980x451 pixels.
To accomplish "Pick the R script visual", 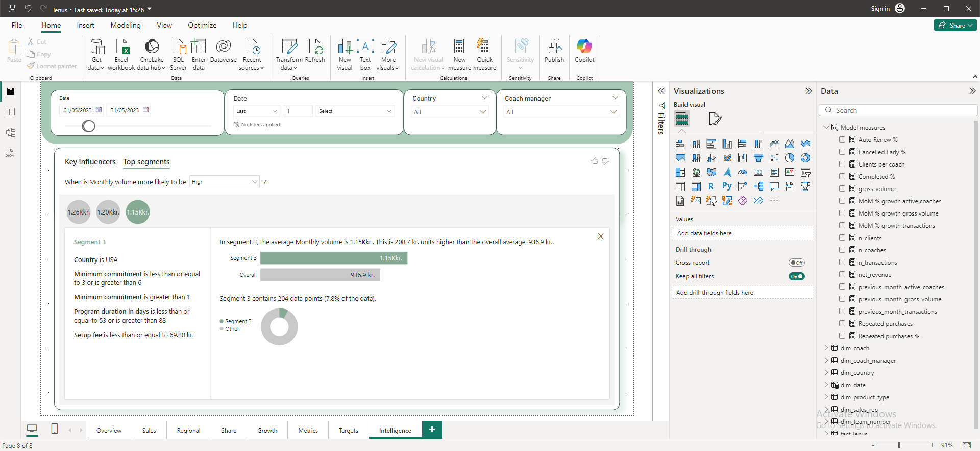I will pyautogui.click(x=711, y=186).
